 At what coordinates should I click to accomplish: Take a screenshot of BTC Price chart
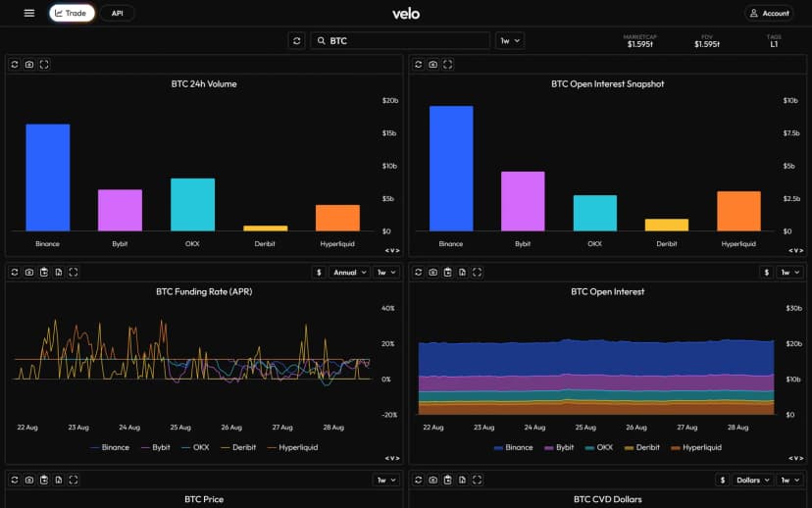pos(29,480)
